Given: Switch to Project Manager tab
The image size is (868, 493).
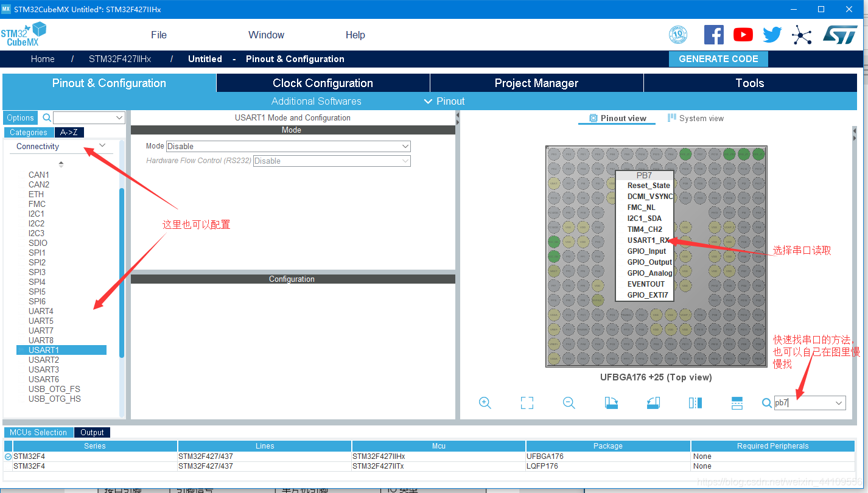Looking at the screenshot, I should click(x=536, y=83).
